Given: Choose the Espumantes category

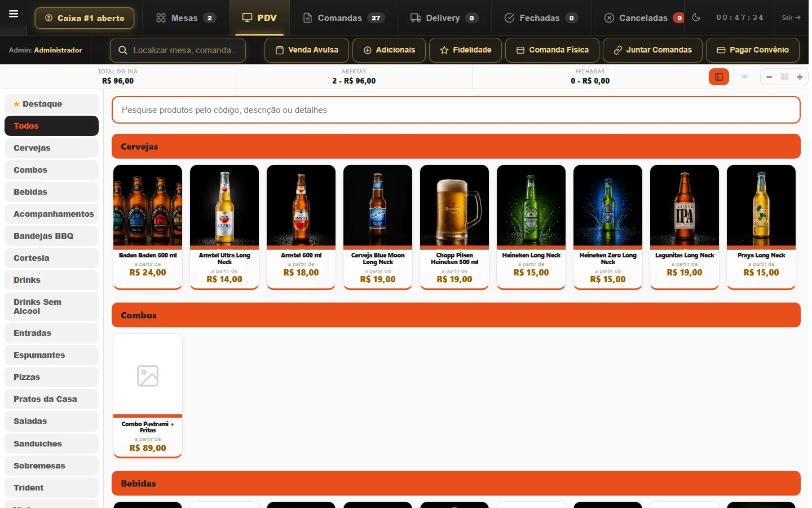Looking at the screenshot, I should (x=51, y=355).
